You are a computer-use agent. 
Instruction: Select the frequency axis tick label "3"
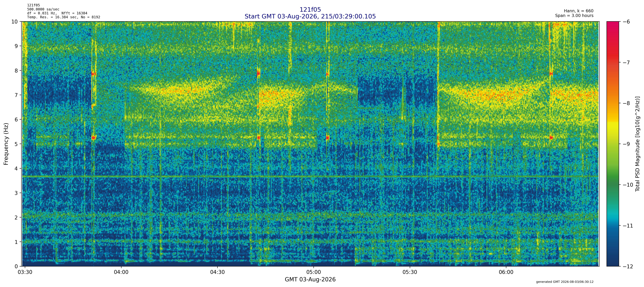point(16,193)
